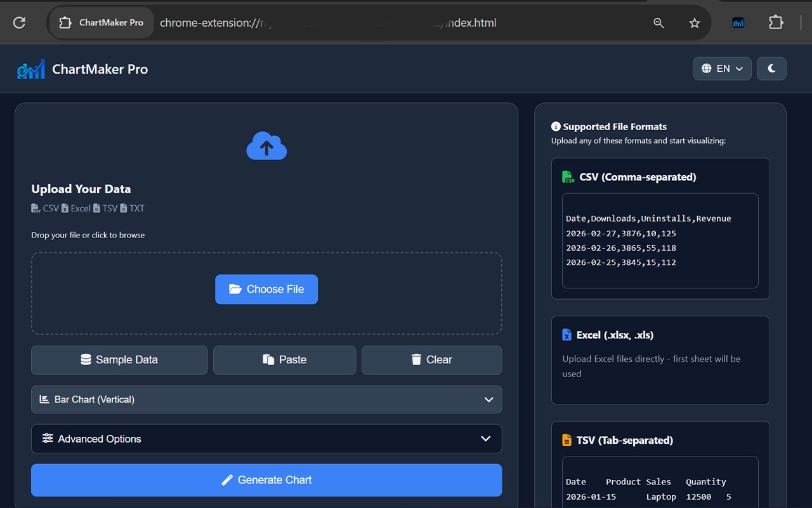Click the clipboard icon on Paste
Screen dimensions: 812x508
(268, 359)
